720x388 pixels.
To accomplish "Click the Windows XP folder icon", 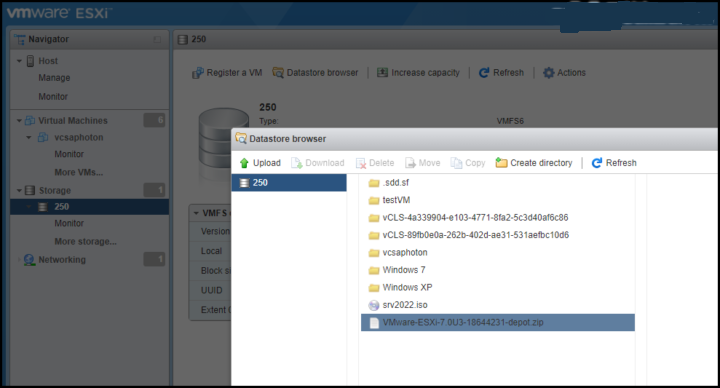I will [374, 287].
